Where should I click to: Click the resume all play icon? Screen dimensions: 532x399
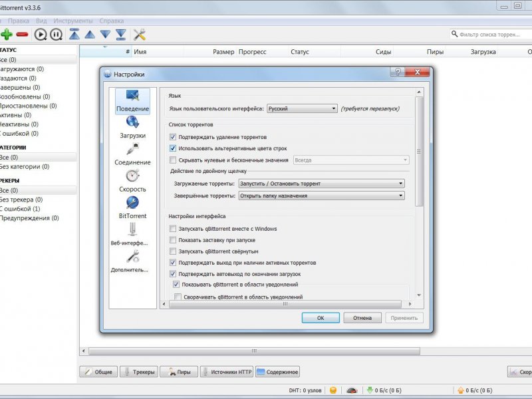pos(41,35)
